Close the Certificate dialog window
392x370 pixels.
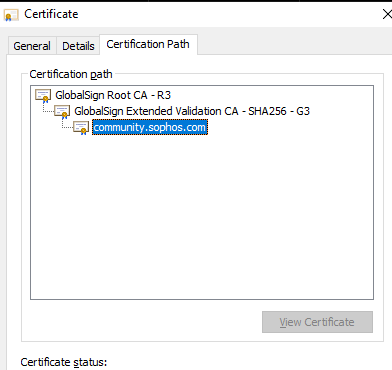tap(387, 14)
